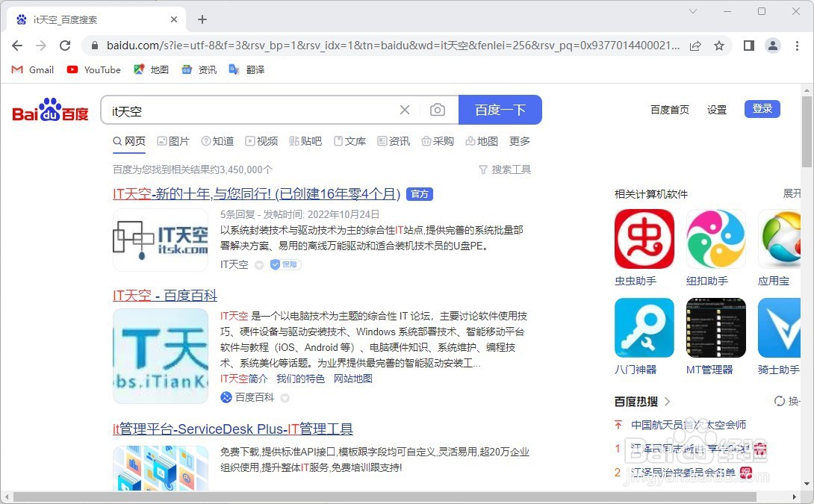Open the 骑士助手 app icon
The height and width of the screenshot is (504, 814).
tap(779, 328)
